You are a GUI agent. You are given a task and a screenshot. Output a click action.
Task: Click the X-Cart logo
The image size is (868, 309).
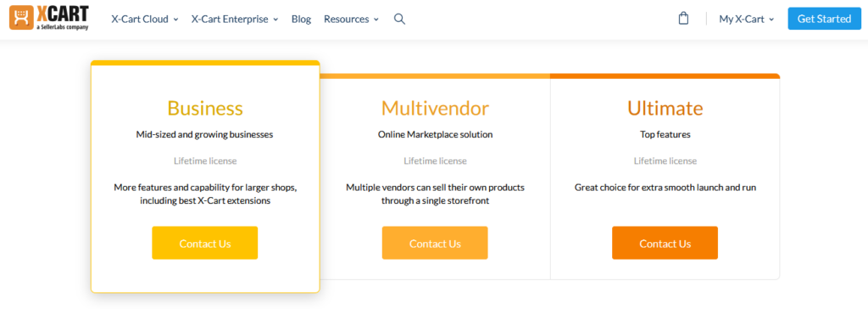pyautogui.click(x=49, y=19)
